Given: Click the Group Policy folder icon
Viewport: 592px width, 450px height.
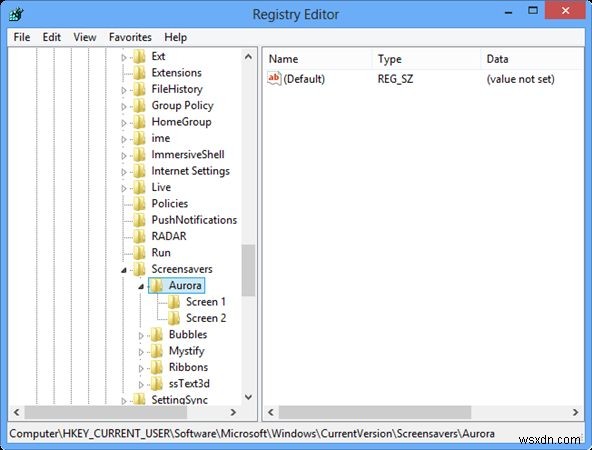Looking at the screenshot, I should [139, 106].
